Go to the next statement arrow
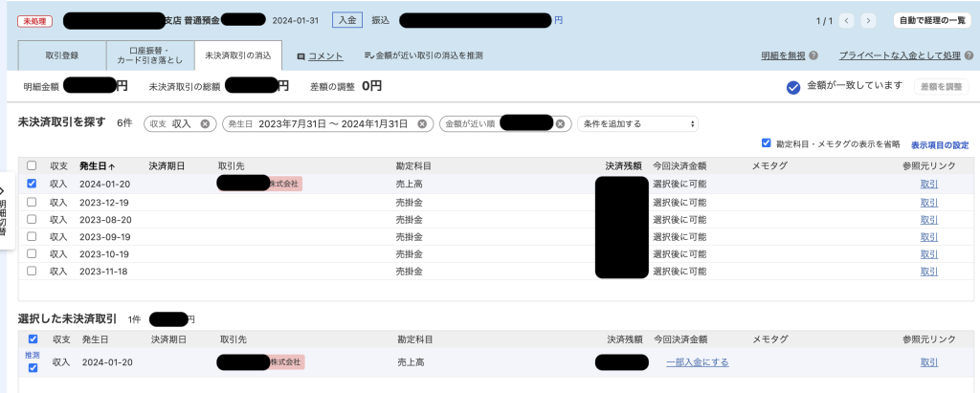The image size is (980, 393). (x=868, y=20)
